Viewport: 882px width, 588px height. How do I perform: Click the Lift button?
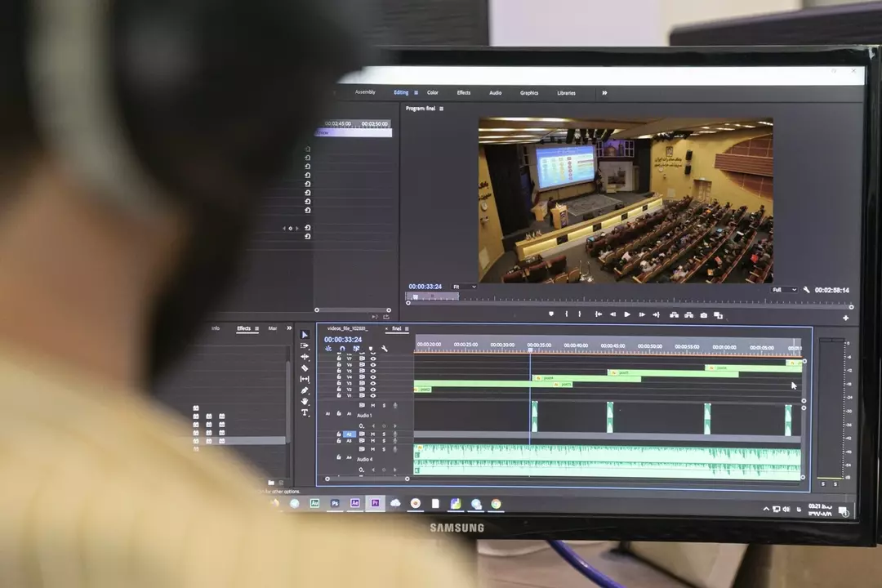click(674, 315)
